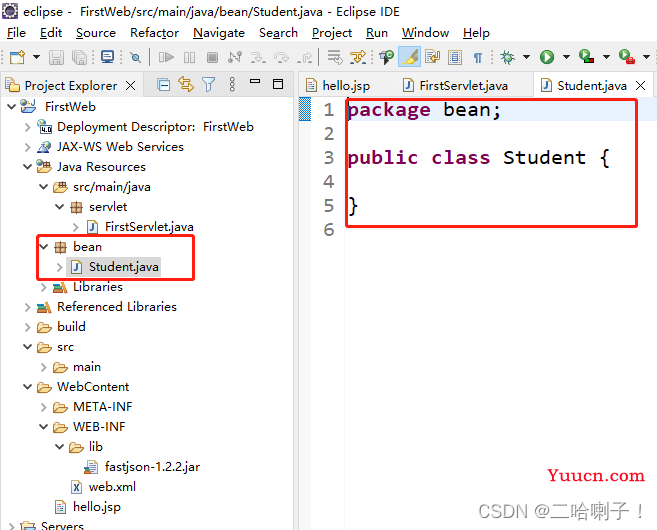Open the Coverage dropdown arrow

point(606,57)
